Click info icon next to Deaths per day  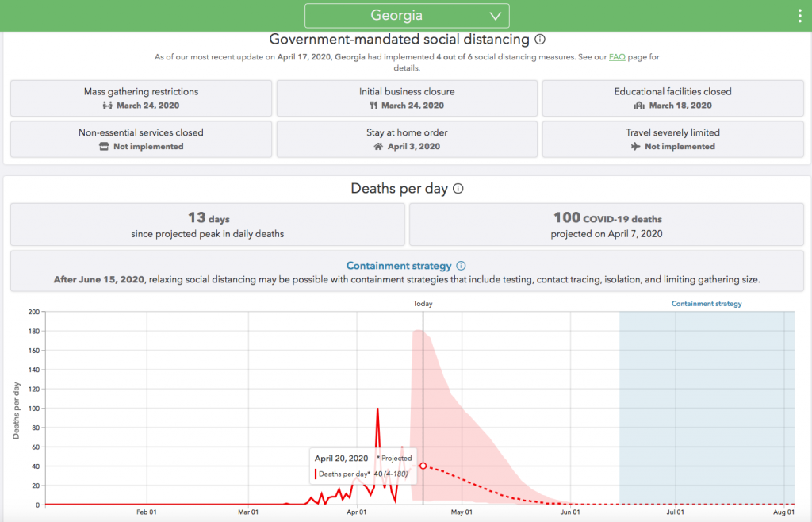458,189
